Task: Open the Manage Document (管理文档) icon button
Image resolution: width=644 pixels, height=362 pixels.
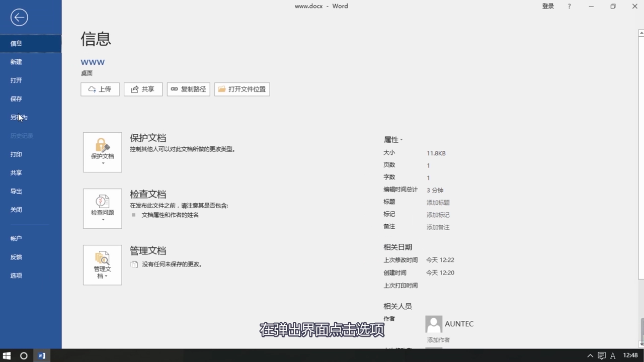Action: click(102, 265)
